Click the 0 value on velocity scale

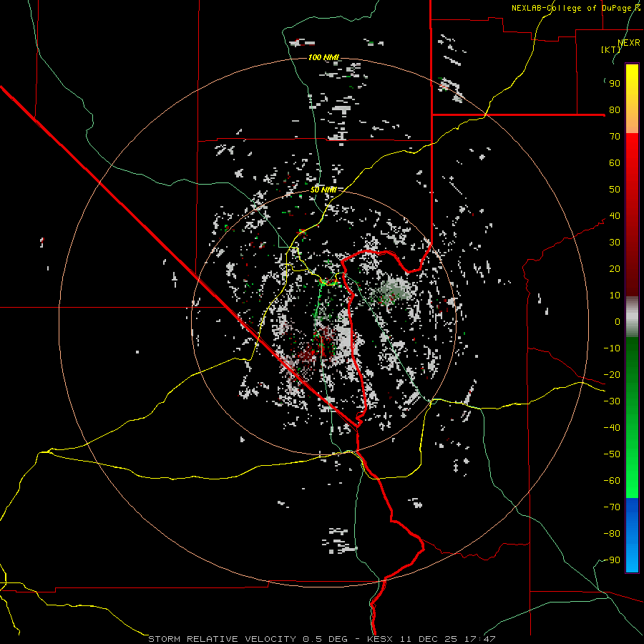[618, 322]
